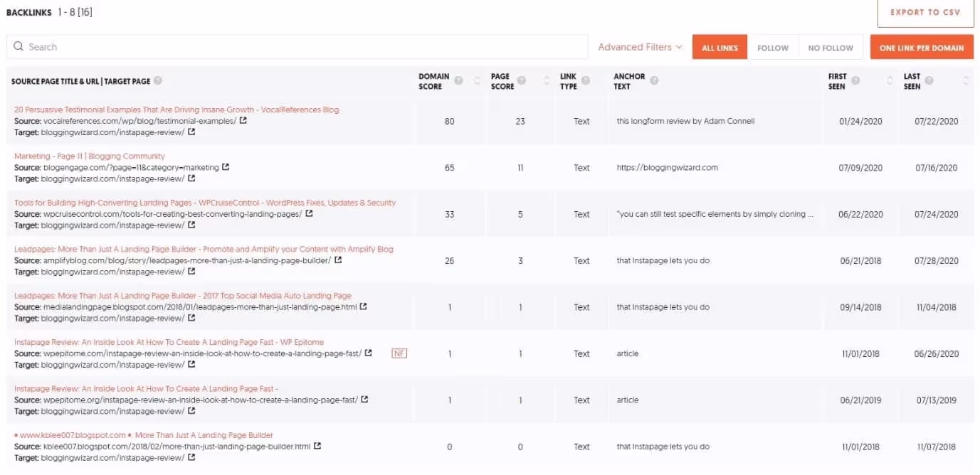Open Leadpages '2017 Top Social Media' title link

click(x=183, y=296)
